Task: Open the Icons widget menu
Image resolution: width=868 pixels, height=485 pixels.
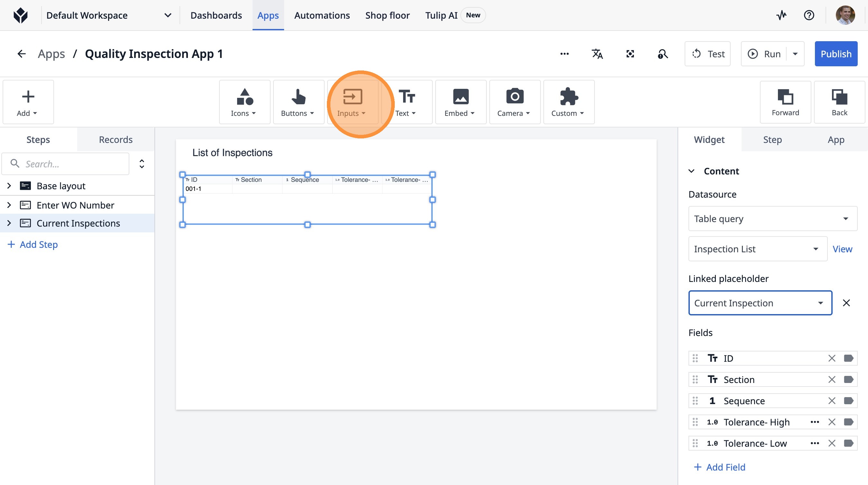Action: 244,102
